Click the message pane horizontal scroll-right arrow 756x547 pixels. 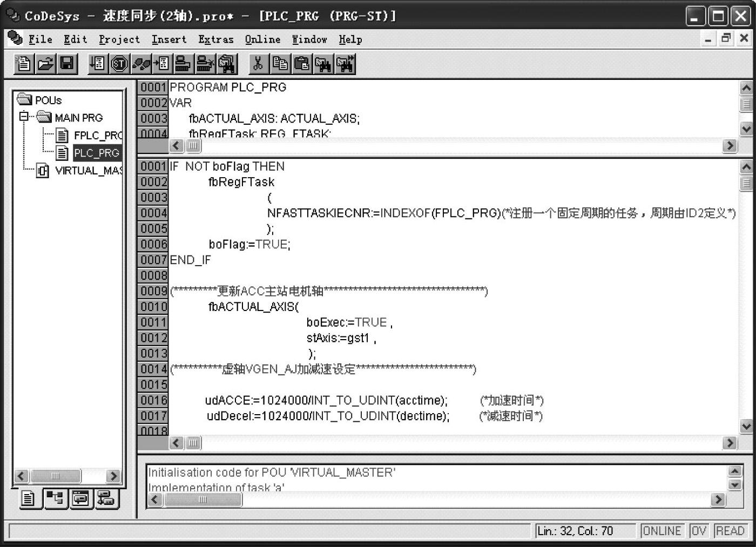718,499
